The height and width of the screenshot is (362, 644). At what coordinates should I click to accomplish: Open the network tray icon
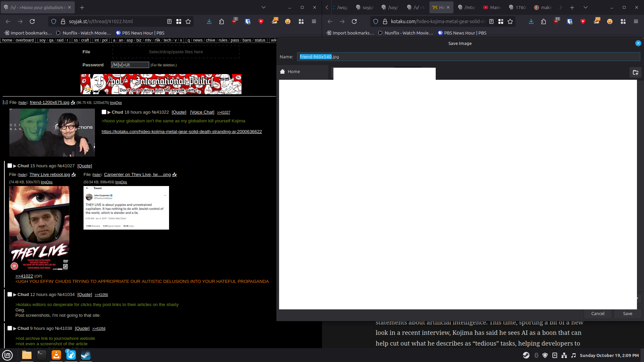[x=564, y=355]
